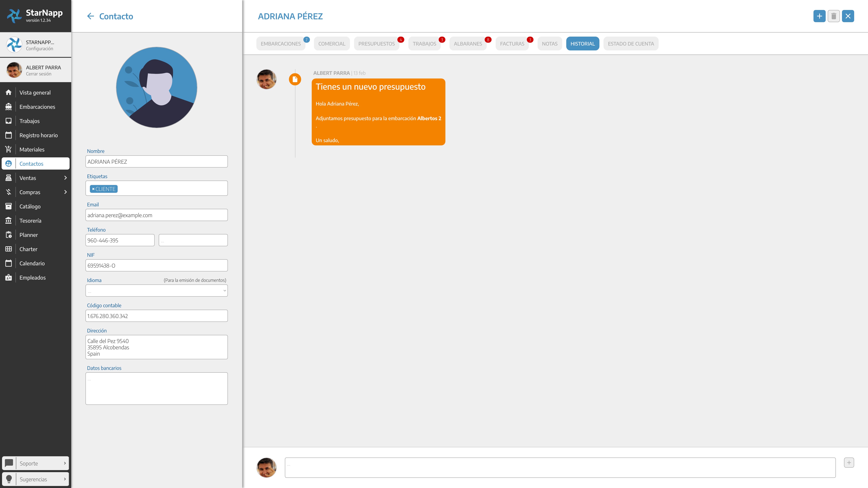868x488 pixels.
Task: Click the plus add icon in header
Action: [819, 16]
